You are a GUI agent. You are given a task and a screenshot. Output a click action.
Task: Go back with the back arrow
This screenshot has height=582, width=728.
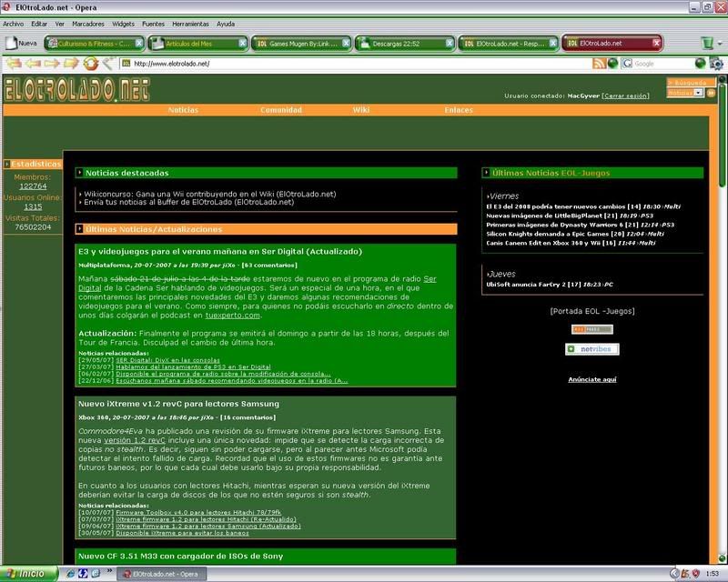click(34, 63)
